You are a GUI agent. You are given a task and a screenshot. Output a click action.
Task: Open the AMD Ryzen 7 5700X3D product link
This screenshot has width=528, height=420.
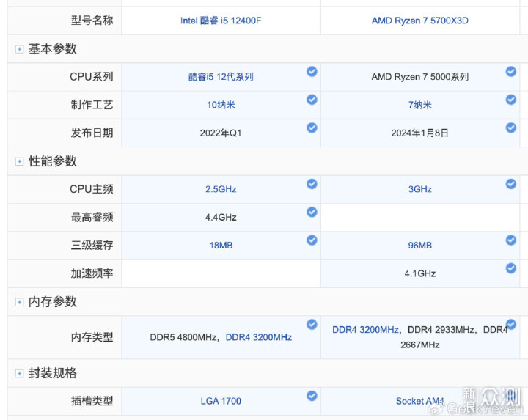tap(420, 21)
